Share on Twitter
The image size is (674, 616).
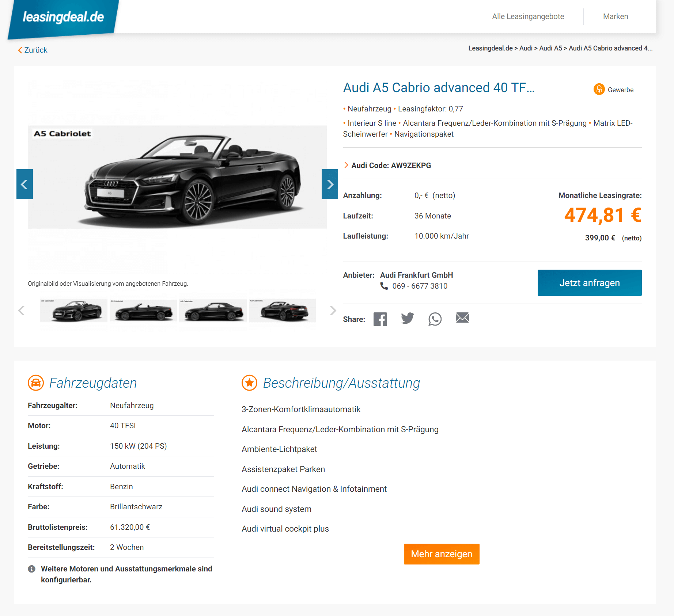[x=408, y=318]
